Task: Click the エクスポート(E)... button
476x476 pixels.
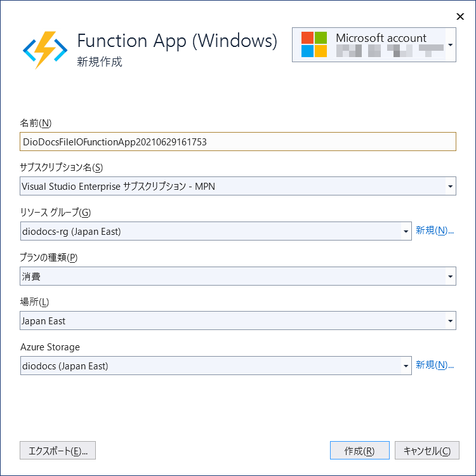Action: click(58, 451)
